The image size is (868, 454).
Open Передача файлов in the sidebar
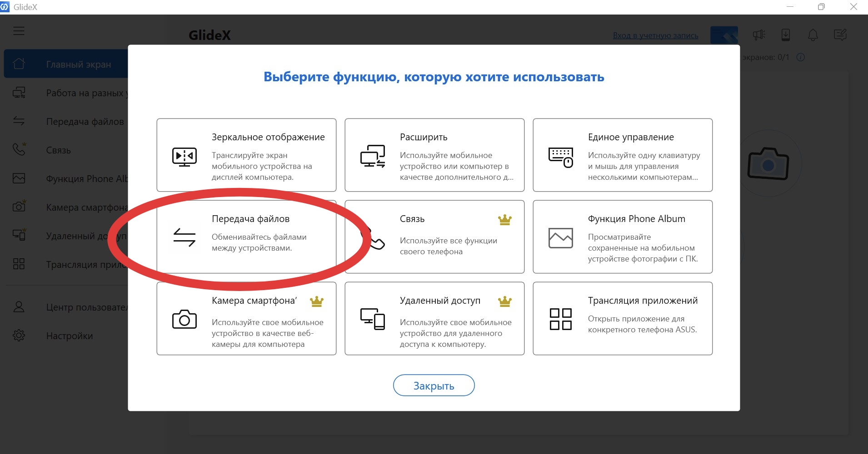(x=66, y=121)
